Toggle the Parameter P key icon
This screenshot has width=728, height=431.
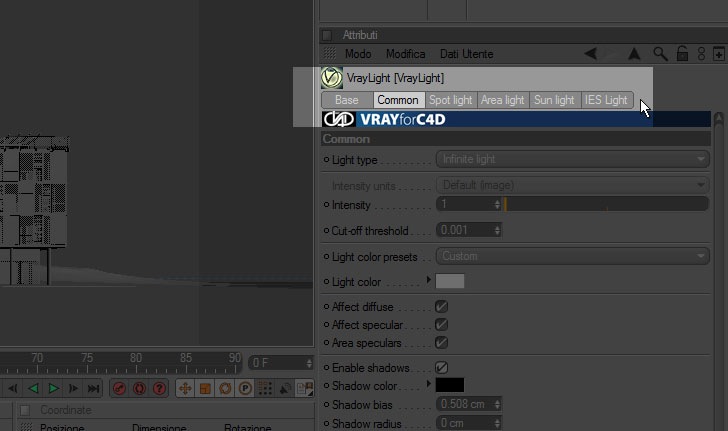(x=245, y=388)
